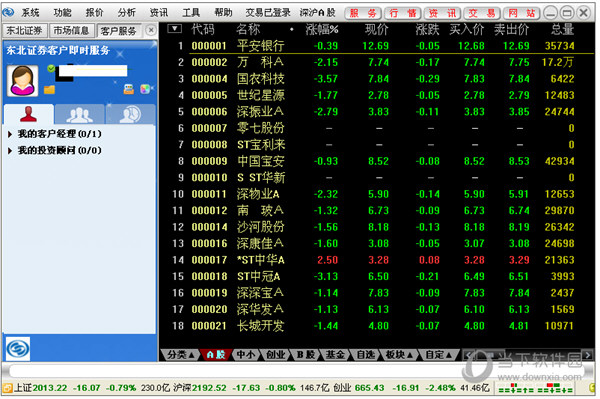Screen dimensions: 600x399
Task: Select the 万 科A stock row
Action: [x=376, y=62]
